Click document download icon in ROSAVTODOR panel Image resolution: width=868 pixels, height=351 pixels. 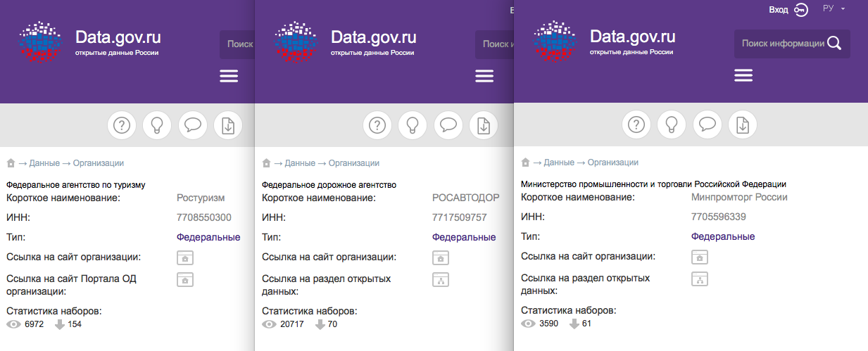[484, 125]
